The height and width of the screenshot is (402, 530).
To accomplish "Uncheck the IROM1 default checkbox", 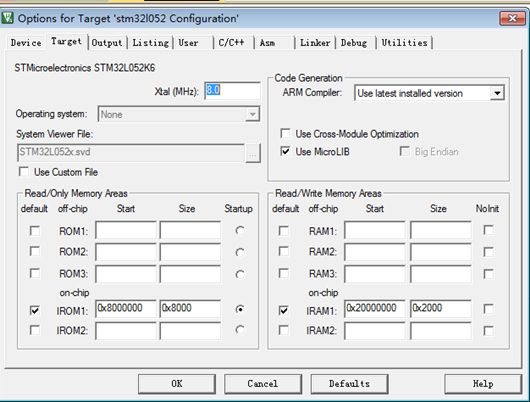I will (35, 310).
